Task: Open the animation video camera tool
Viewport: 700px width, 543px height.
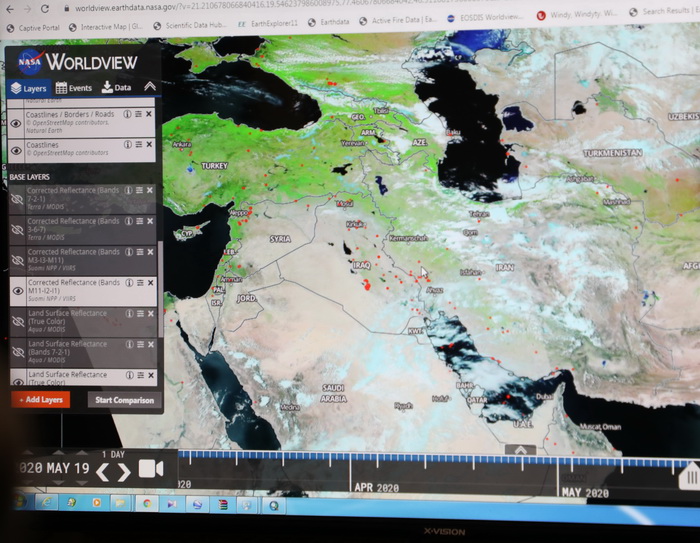Action: click(151, 469)
